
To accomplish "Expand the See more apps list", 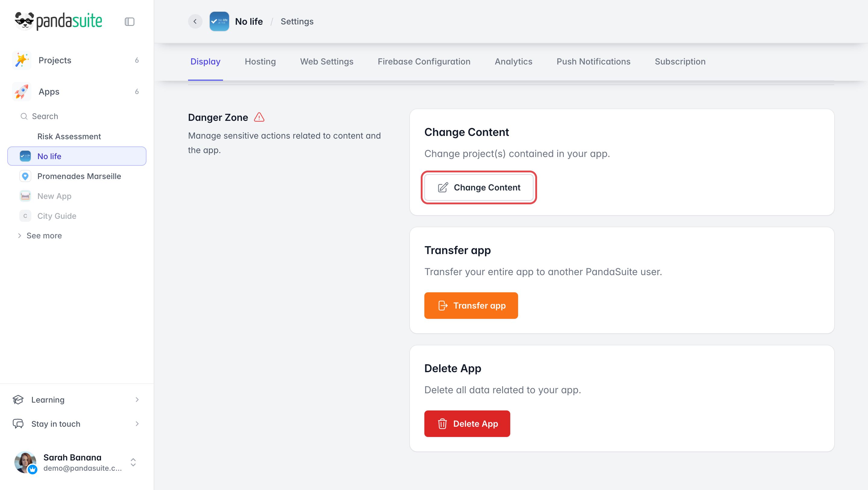I will pyautogui.click(x=40, y=236).
